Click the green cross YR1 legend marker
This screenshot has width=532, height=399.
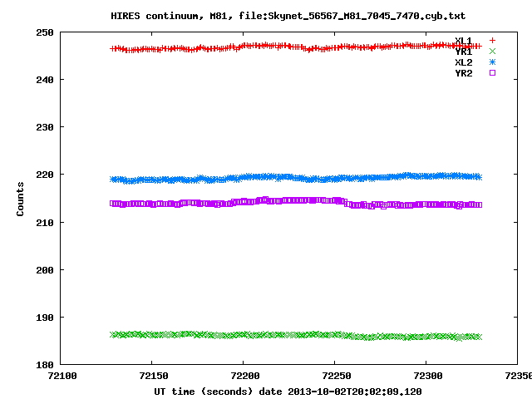pos(492,52)
